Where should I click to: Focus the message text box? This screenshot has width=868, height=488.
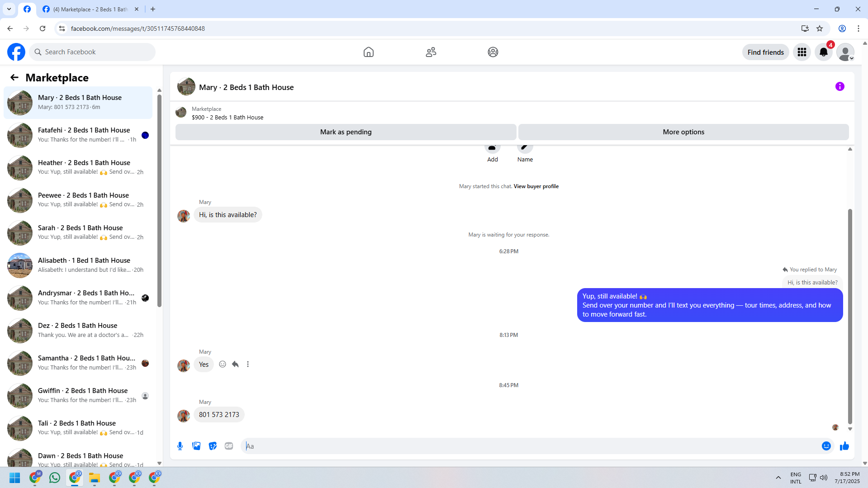tap(530, 446)
